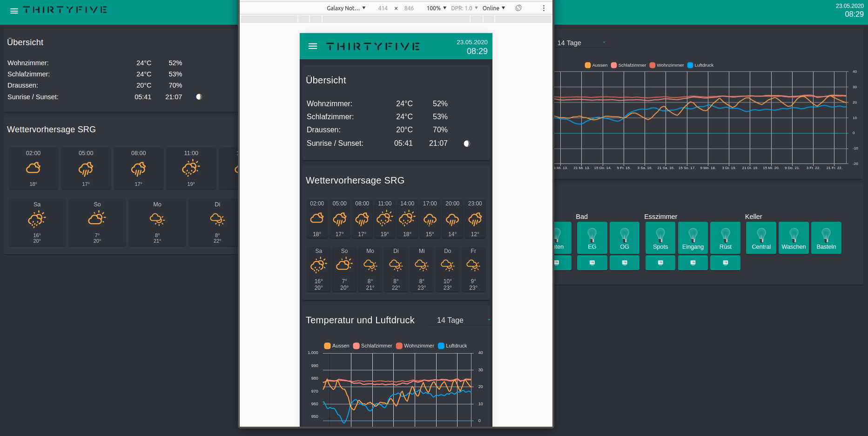Click the 20:00 forecast card in mobile view
This screenshot has height=436, width=868.
pos(452,219)
